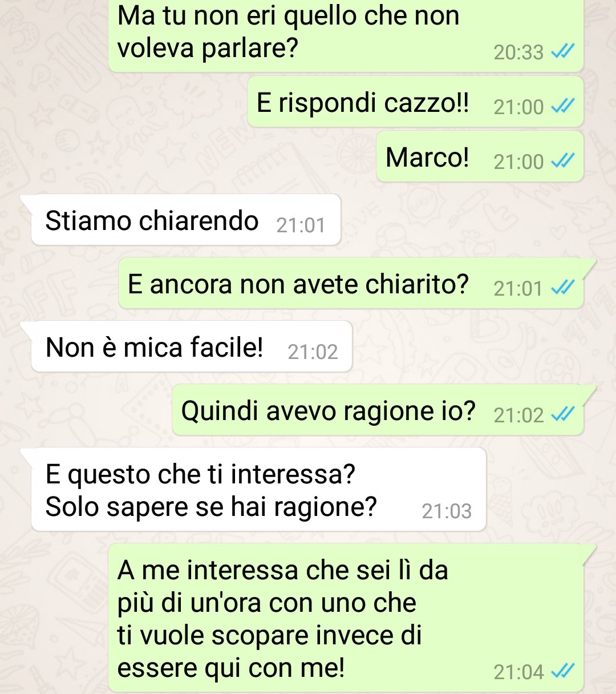
Task: Click the 21:04 timestamp on the last message
Action: (518, 672)
